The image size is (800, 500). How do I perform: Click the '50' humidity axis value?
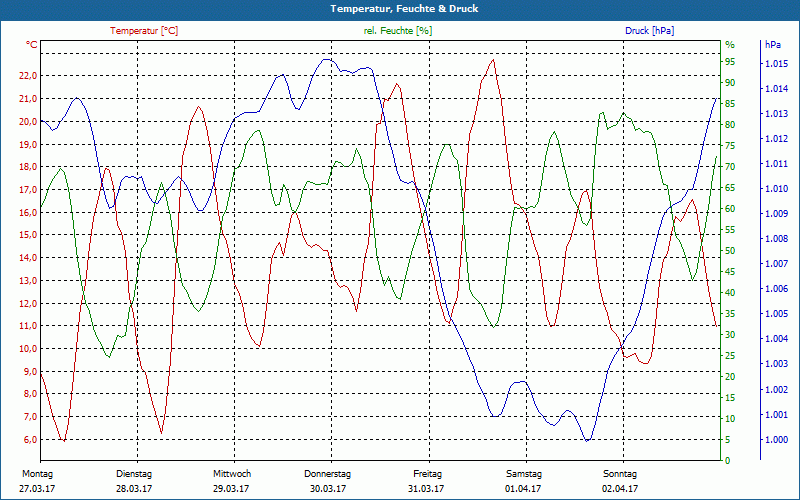click(730, 251)
